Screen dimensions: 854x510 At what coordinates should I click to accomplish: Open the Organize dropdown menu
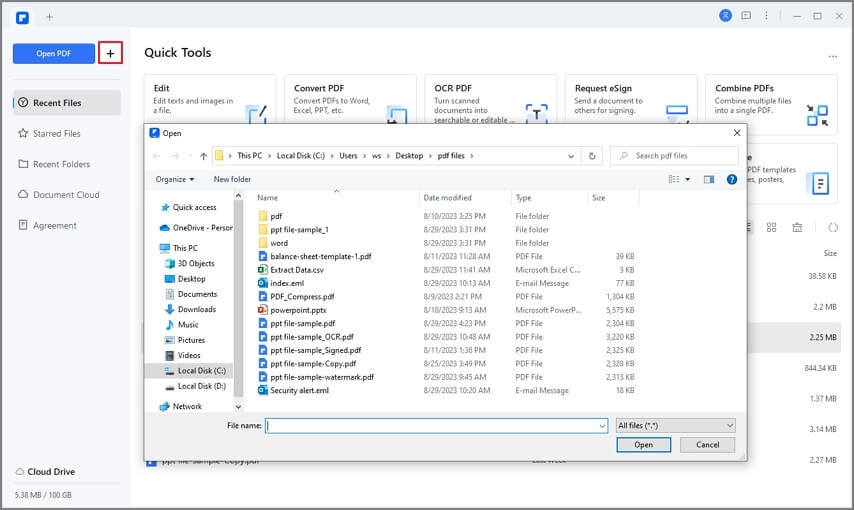pos(175,179)
